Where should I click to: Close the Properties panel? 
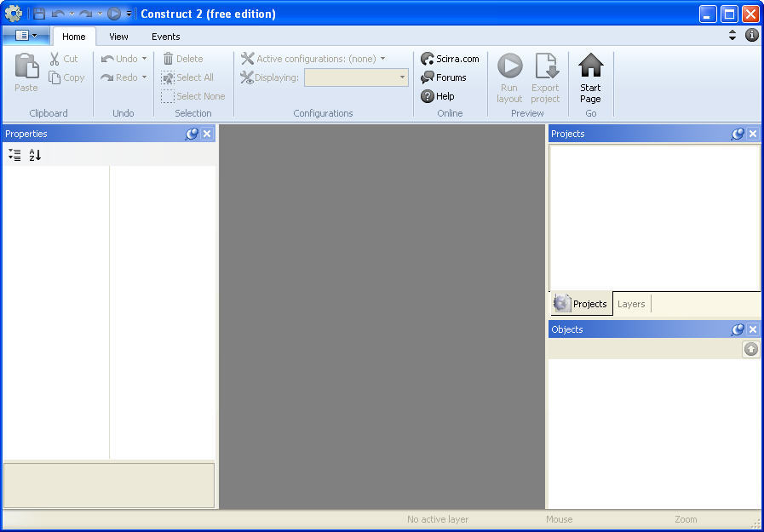coord(207,134)
